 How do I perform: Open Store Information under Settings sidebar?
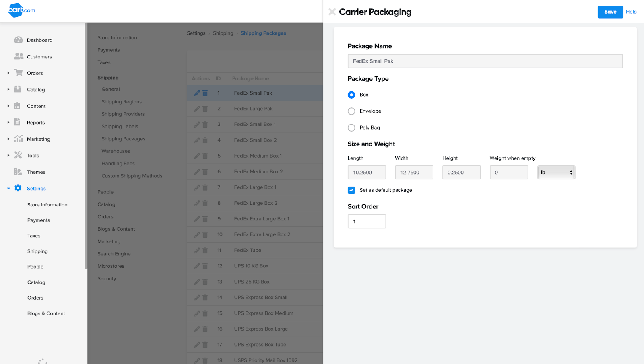pos(47,205)
